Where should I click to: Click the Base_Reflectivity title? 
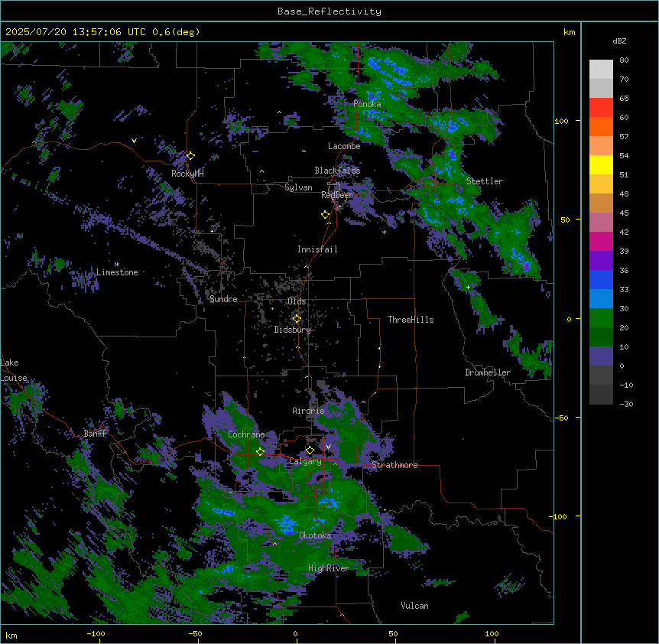329,11
